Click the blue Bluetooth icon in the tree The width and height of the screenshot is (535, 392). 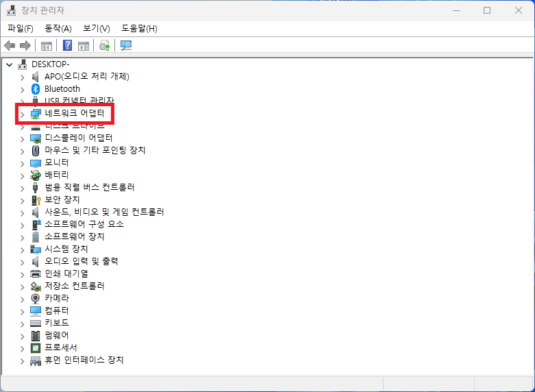[x=36, y=89]
